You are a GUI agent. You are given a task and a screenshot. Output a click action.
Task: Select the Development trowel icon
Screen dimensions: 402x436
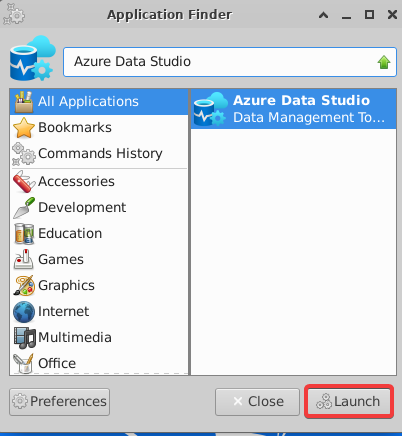point(24,208)
